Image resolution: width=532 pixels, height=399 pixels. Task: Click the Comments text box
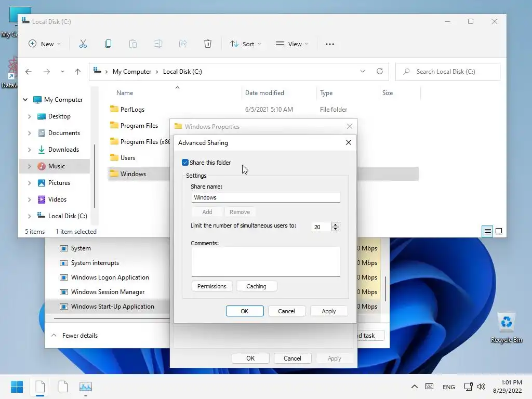[265, 262]
